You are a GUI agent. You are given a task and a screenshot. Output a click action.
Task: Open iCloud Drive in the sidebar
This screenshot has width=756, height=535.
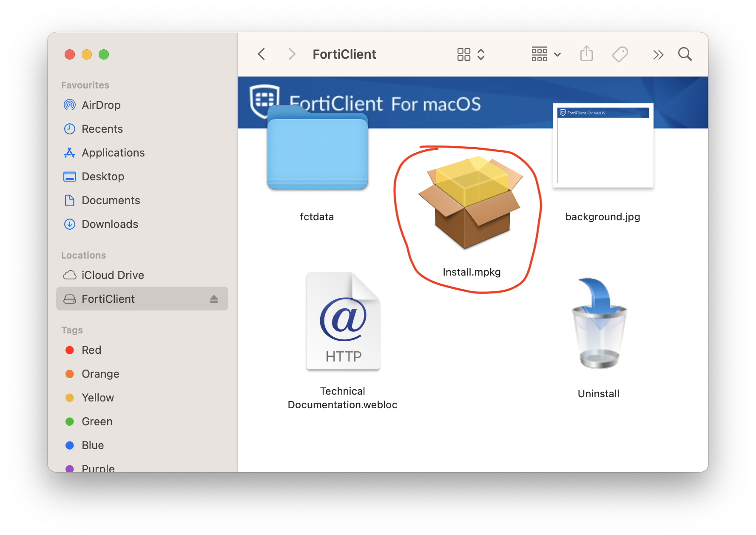coord(142,275)
